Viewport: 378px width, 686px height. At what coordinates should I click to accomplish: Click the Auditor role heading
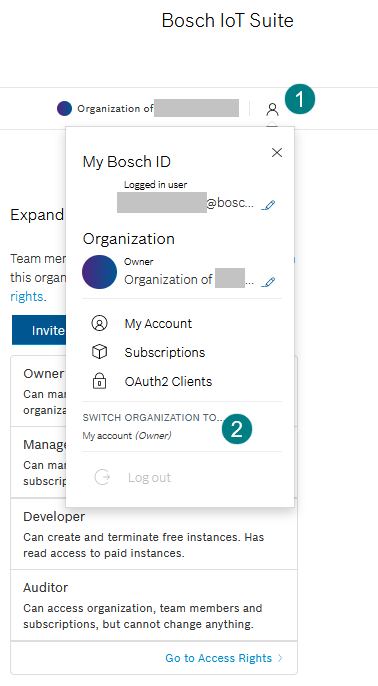click(x=46, y=588)
